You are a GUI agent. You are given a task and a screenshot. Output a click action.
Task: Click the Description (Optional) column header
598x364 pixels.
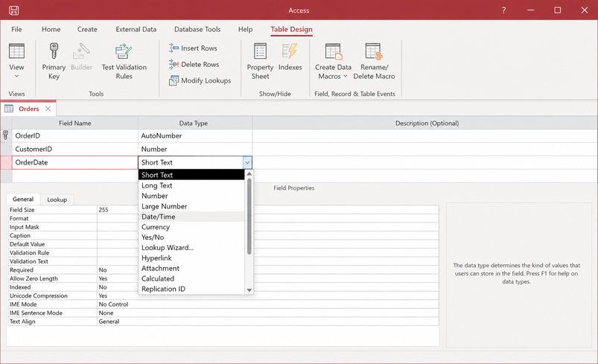(x=427, y=123)
